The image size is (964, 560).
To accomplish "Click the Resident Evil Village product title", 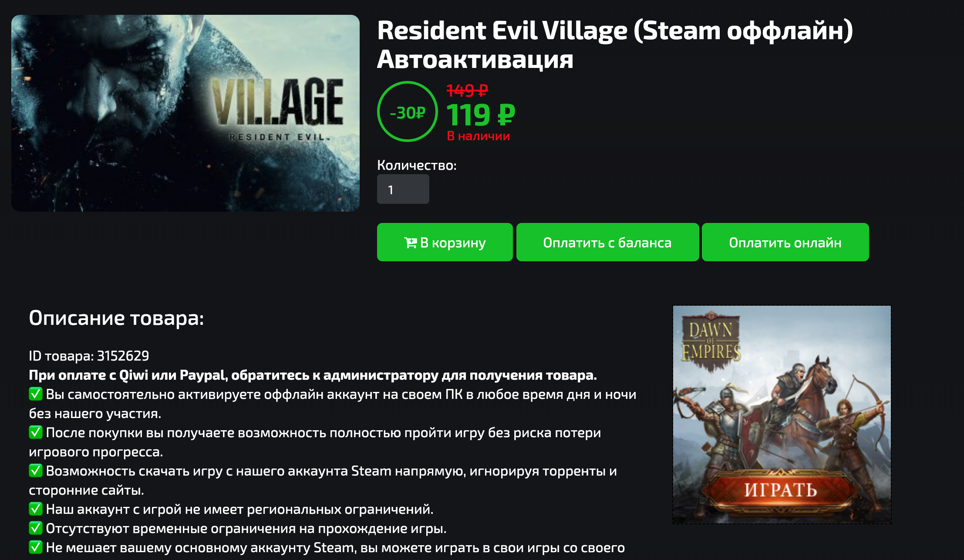I will (615, 45).
